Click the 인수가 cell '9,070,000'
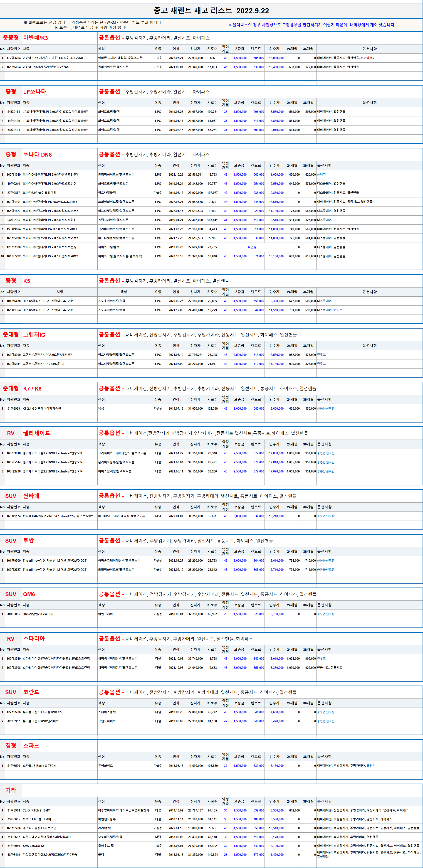The width and height of the screenshot is (423, 868). pyautogui.click(x=277, y=130)
